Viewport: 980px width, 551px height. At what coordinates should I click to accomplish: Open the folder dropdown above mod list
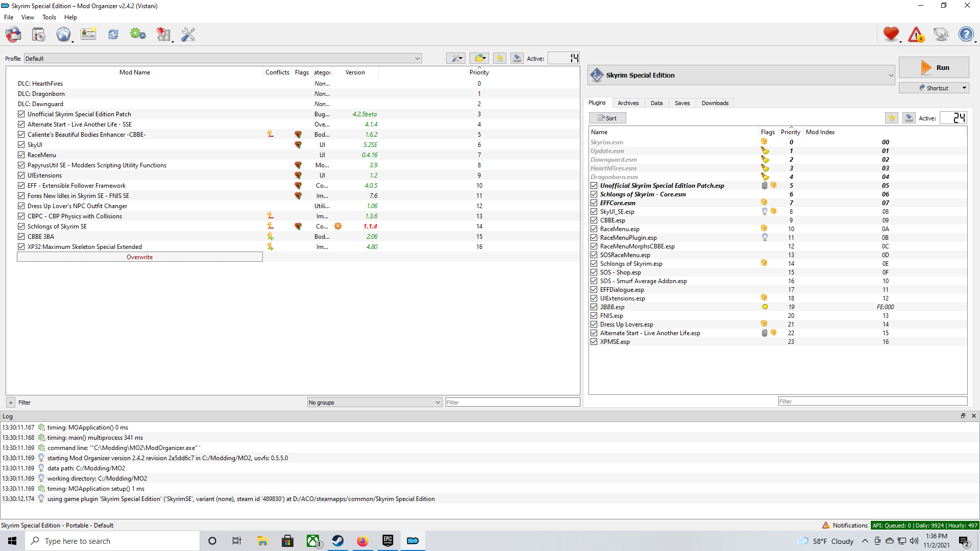click(479, 58)
